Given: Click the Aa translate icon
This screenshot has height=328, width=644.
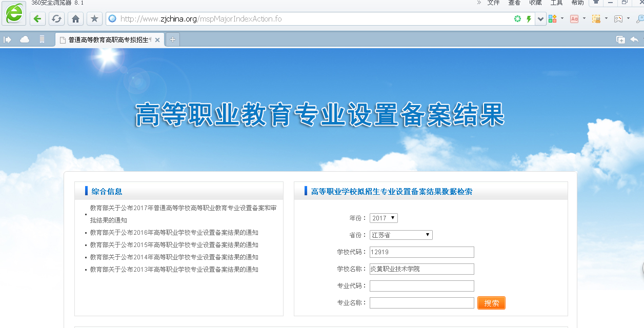Looking at the screenshot, I should (x=574, y=19).
